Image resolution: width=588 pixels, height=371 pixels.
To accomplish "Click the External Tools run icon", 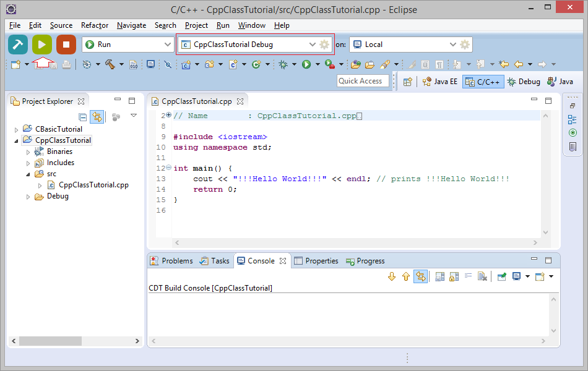I will [x=330, y=64].
